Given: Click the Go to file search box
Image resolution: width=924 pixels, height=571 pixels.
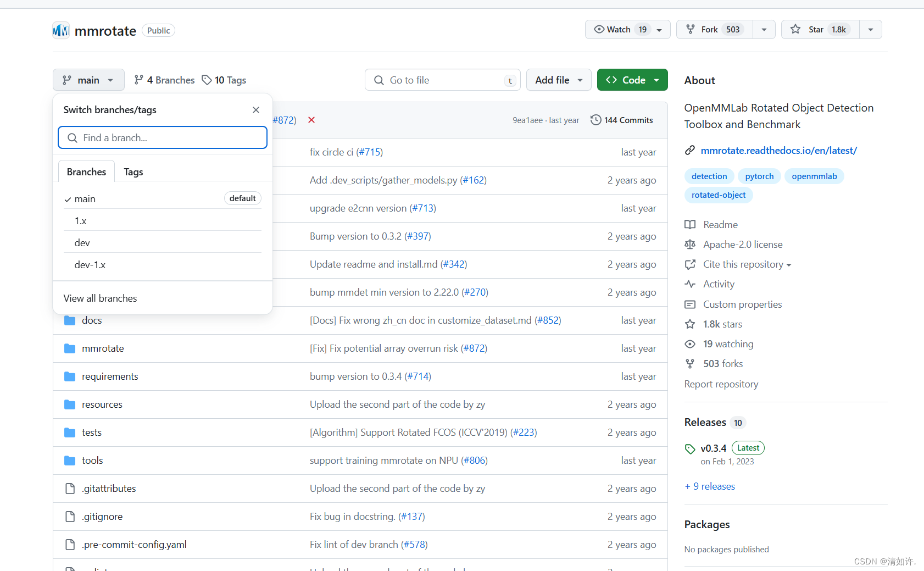Looking at the screenshot, I should point(442,80).
